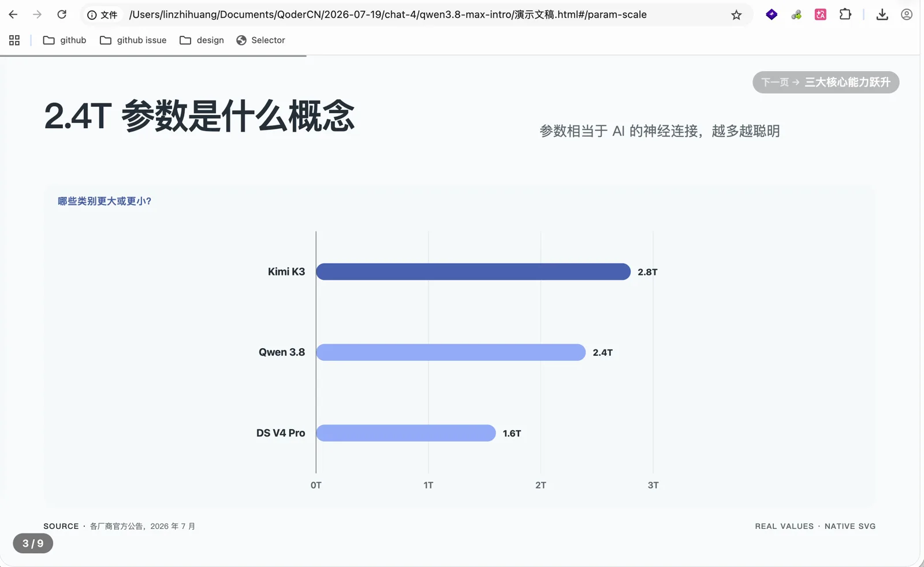Show browser downloads
The width and height of the screenshot is (924, 567).
point(882,15)
